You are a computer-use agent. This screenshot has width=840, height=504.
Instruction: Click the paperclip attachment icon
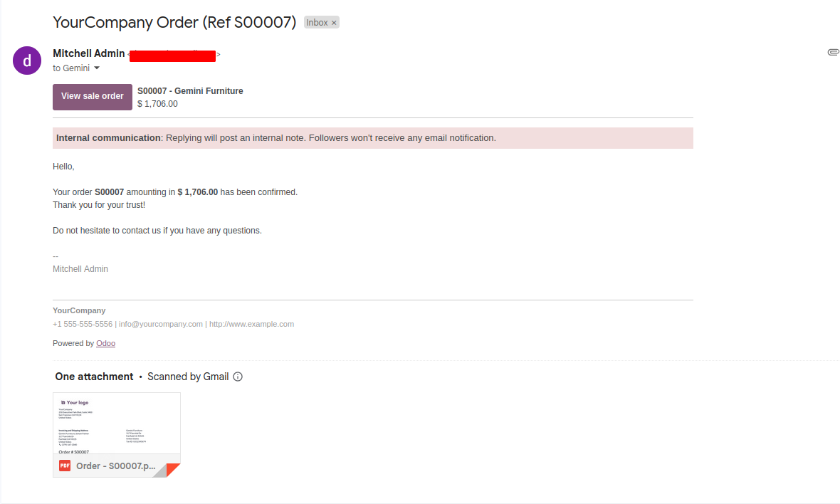[833, 52]
